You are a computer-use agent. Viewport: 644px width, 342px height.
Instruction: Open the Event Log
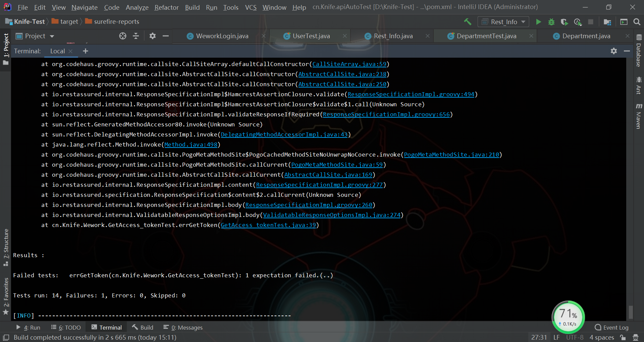(611, 327)
